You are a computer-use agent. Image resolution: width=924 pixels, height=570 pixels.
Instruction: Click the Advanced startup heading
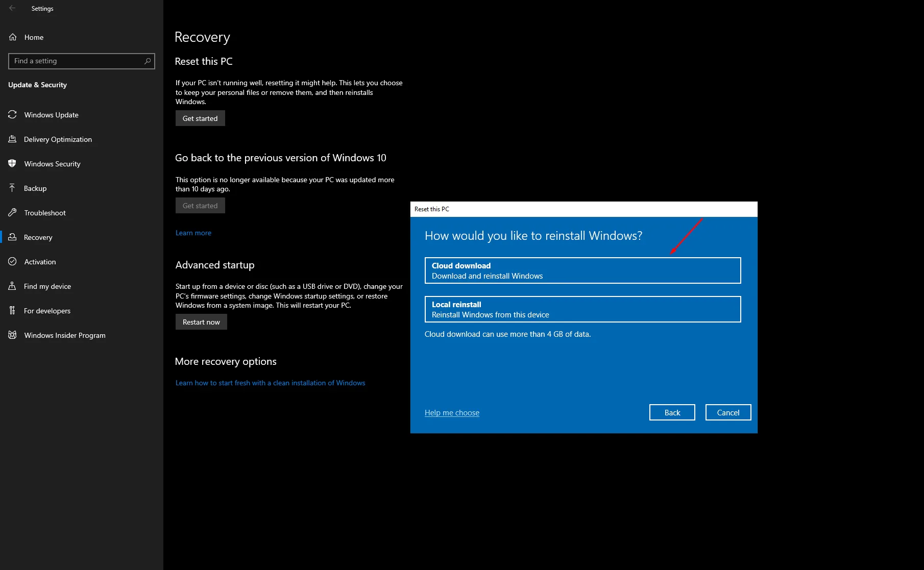pyautogui.click(x=215, y=265)
